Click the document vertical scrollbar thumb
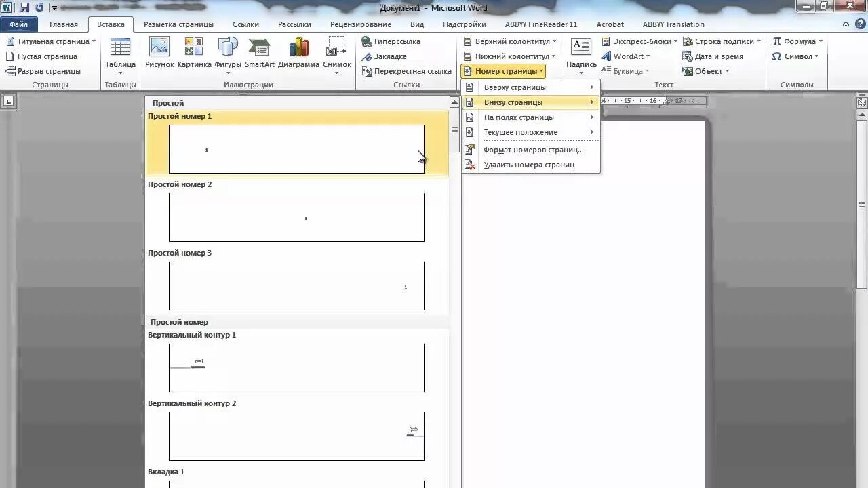The width and height of the screenshot is (868, 488). pyautogui.click(x=862, y=204)
